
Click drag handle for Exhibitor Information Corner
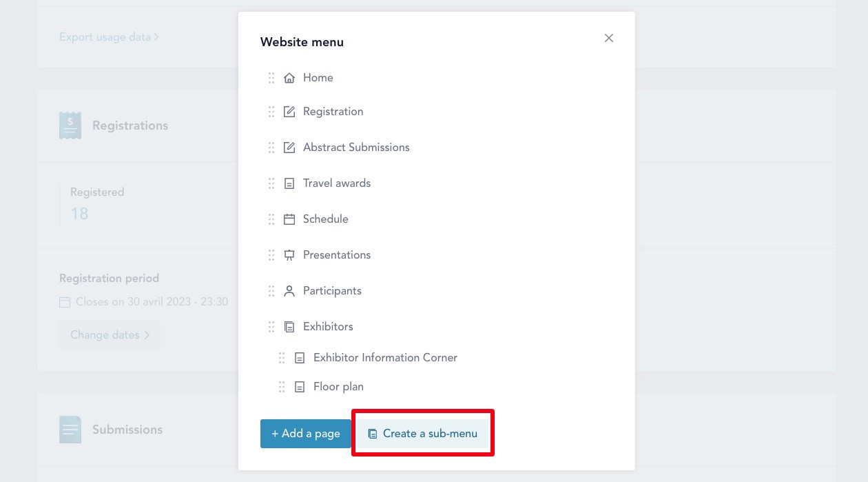point(282,358)
